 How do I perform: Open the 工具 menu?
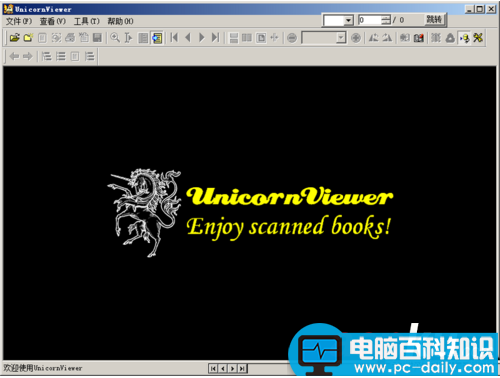[87, 21]
